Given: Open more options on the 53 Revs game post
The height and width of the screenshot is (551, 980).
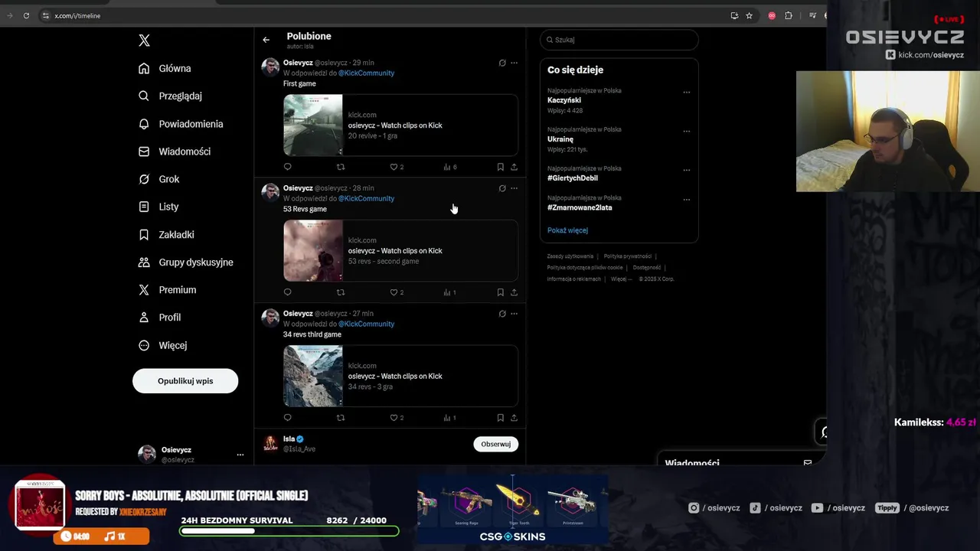Looking at the screenshot, I should pyautogui.click(x=514, y=188).
